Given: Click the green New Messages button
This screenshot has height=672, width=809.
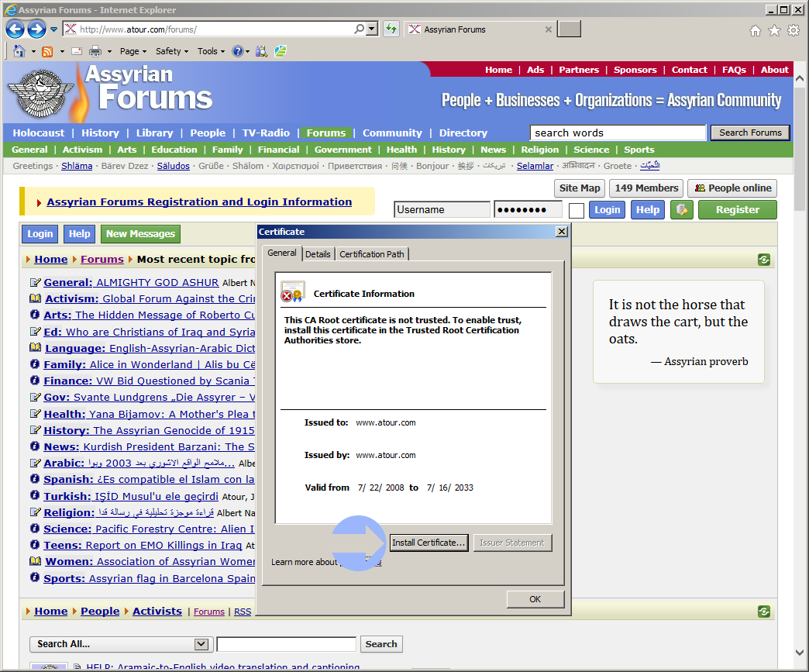Looking at the screenshot, I should pos(140,234).
